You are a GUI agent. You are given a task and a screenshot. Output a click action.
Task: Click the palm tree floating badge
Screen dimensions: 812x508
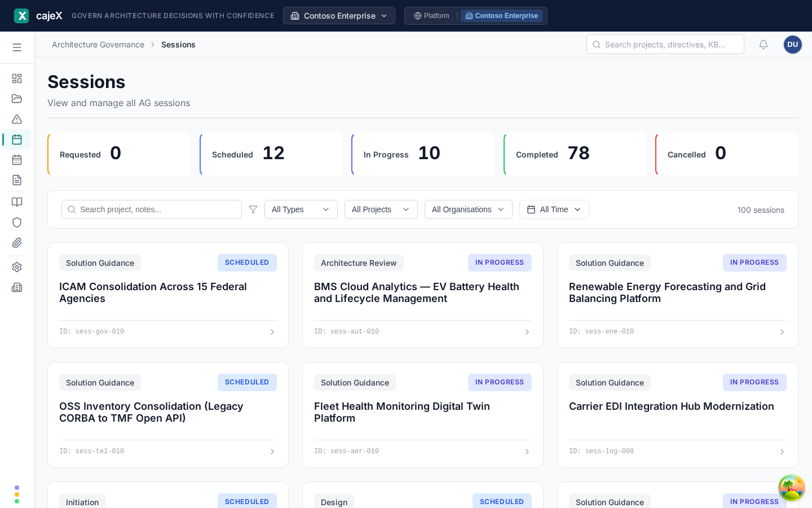(792, 488)
